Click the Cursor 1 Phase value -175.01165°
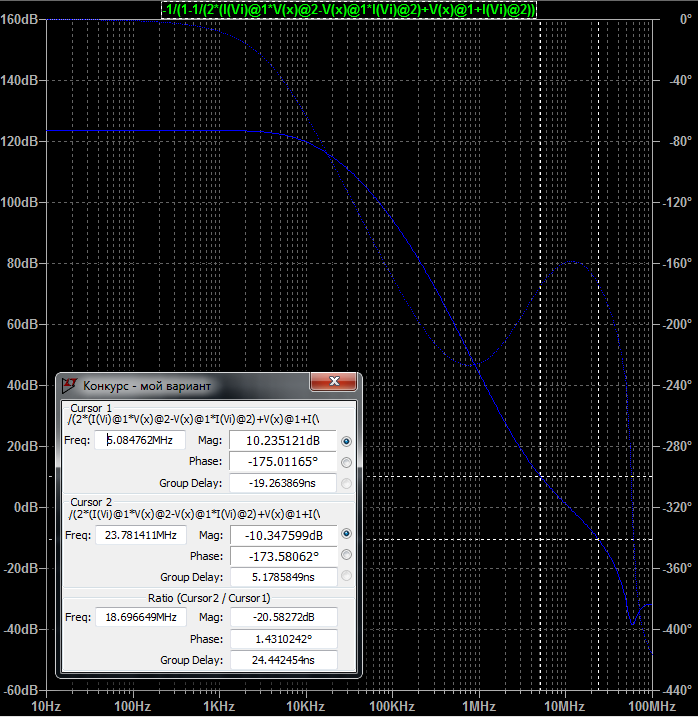Image resolution: width=698 pixels, height=717 pixels. point(283,461)
